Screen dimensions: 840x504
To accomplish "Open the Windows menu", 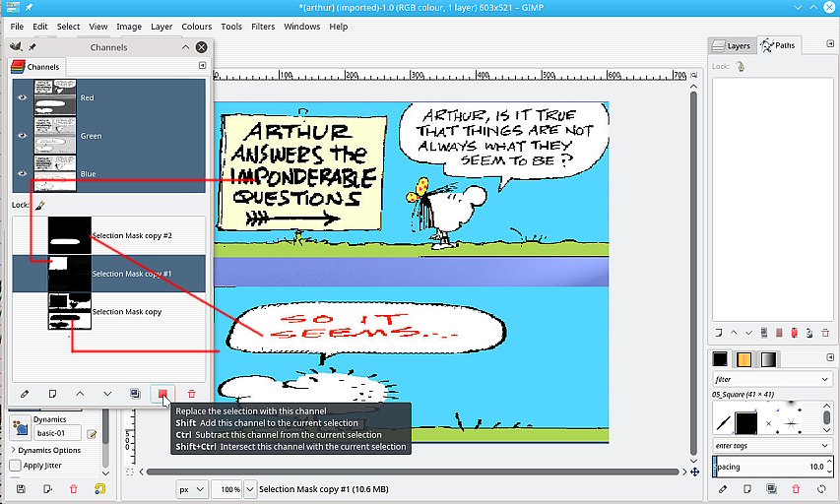I will tap(302, 27).
